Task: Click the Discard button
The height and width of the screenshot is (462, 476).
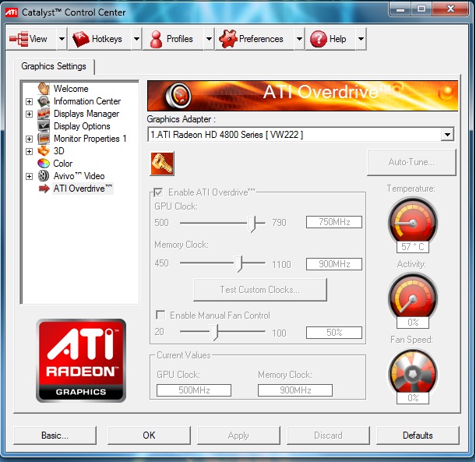Action: pyautogui.click(x=328, y=436)
